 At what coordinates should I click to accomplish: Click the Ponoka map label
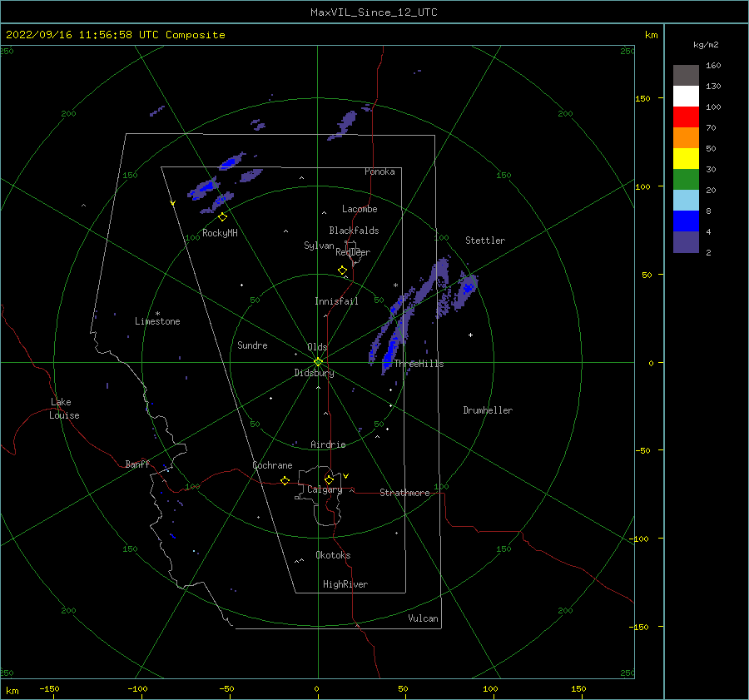point(379,171)
